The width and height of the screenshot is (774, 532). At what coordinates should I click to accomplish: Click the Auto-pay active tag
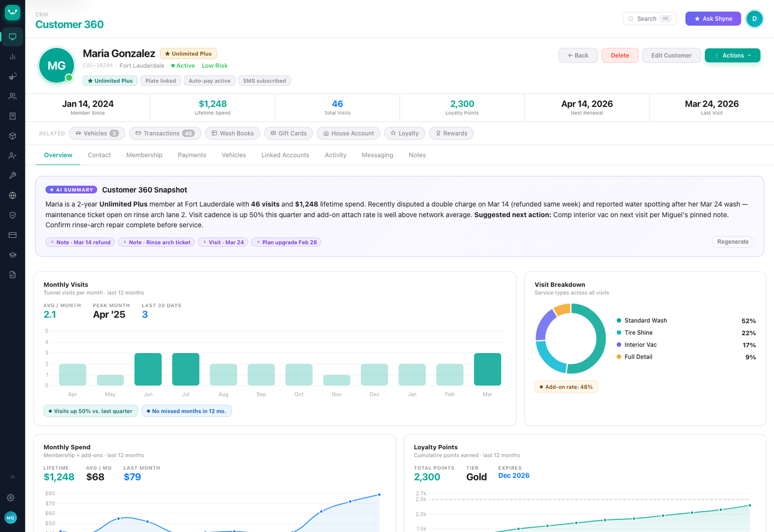210,81
